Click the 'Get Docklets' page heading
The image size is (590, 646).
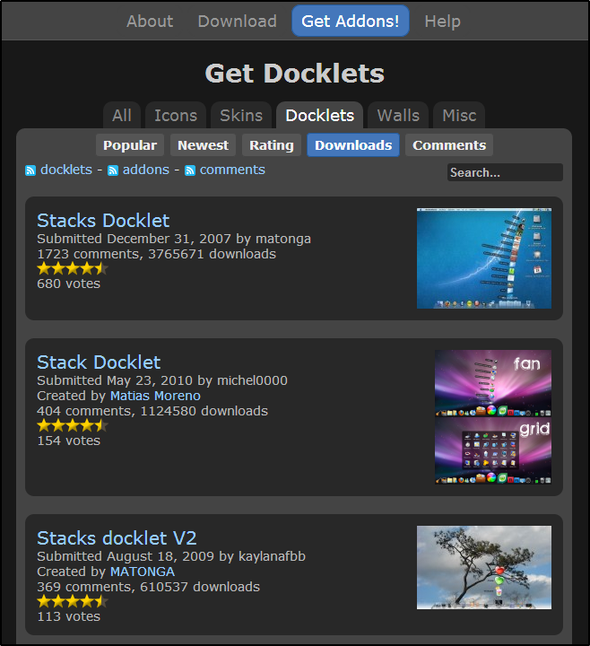click(x=295, y=73)
